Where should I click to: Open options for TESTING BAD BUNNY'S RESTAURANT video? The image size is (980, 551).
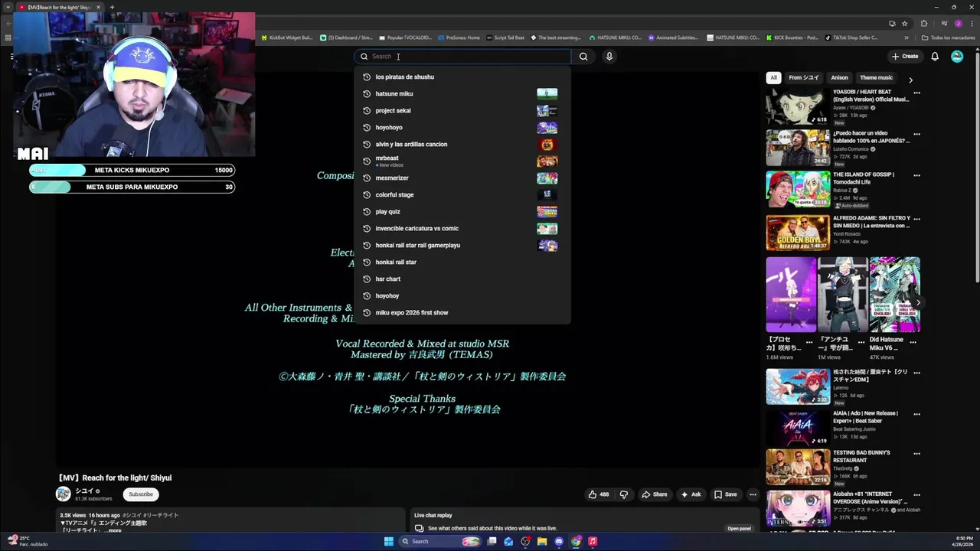916,454
